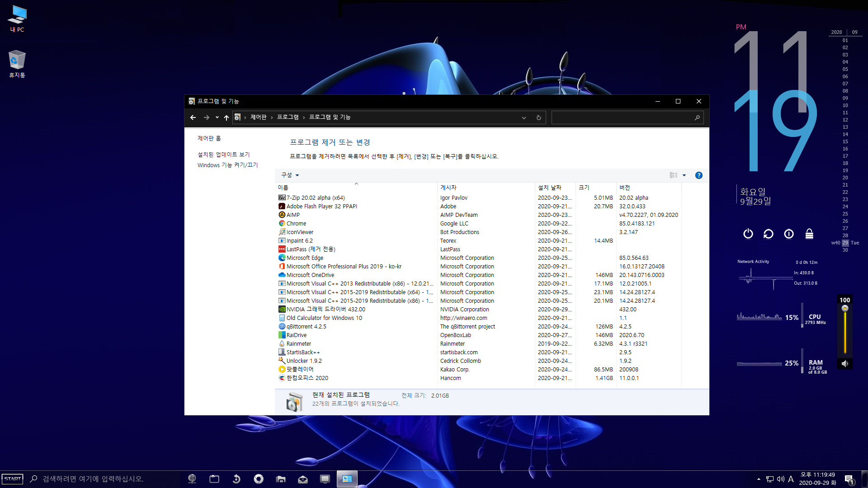868x488 pixels.
Task: Sort list by 이름 column header
Action: coord(357,188)
